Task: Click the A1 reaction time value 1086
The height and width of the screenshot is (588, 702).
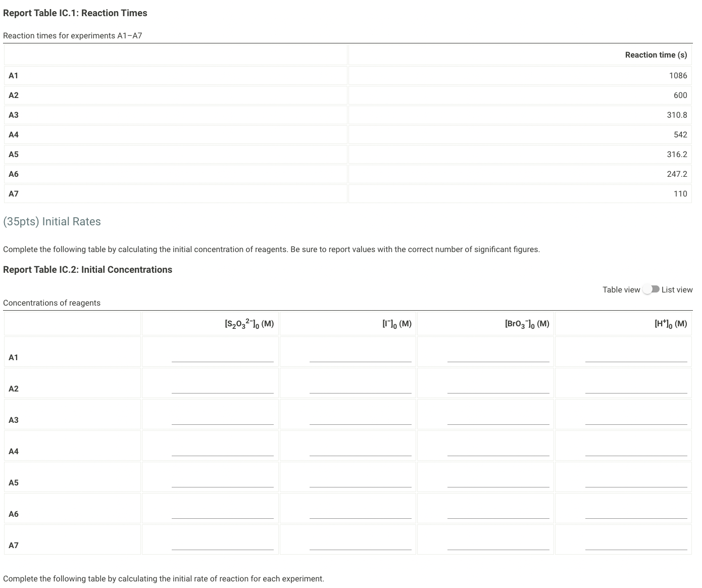Action: click(x=678, y=75)
